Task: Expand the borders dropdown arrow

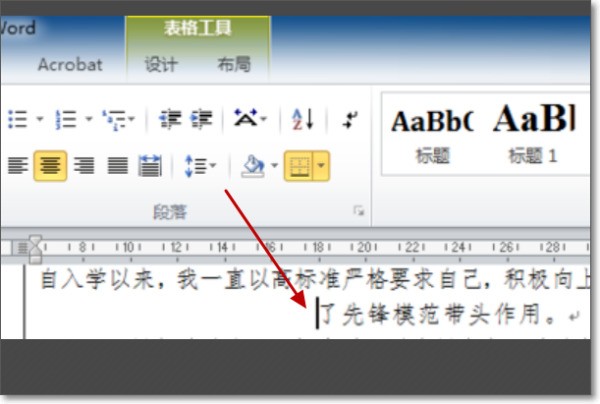Action: pos(321,166)
